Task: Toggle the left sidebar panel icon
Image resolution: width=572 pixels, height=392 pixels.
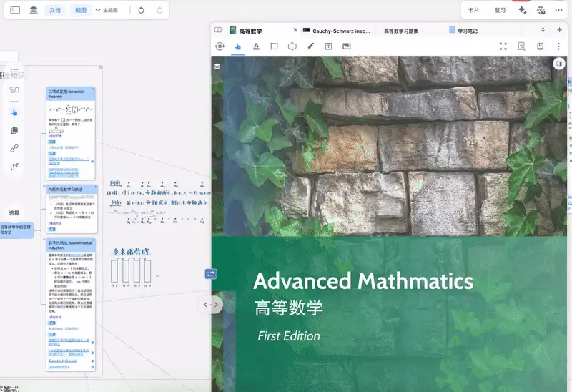Action: tap(15, 10)
